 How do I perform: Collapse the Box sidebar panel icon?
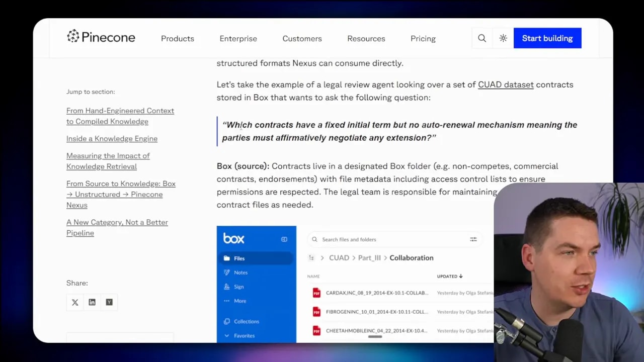(x=284, y=239)
